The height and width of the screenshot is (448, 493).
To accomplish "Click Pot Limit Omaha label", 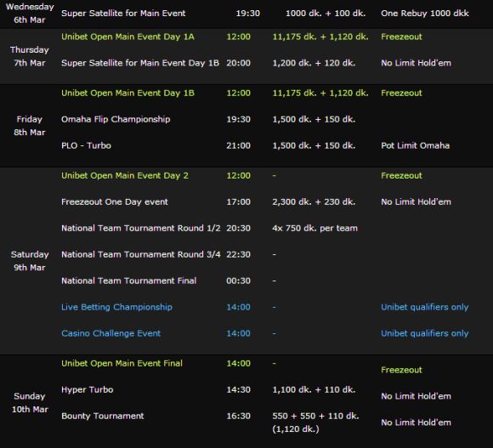I will pos(416,145).
